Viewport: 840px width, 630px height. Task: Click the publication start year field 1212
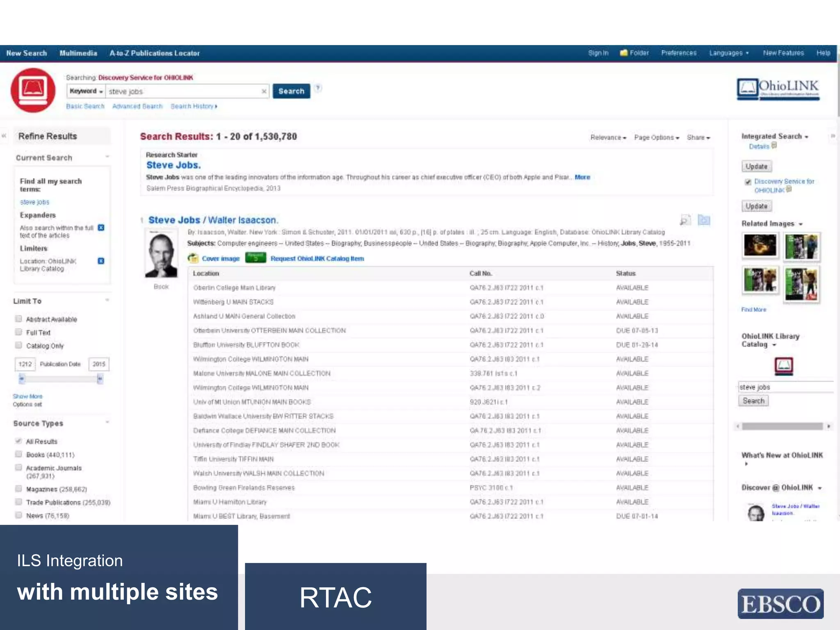pos(25,364)
